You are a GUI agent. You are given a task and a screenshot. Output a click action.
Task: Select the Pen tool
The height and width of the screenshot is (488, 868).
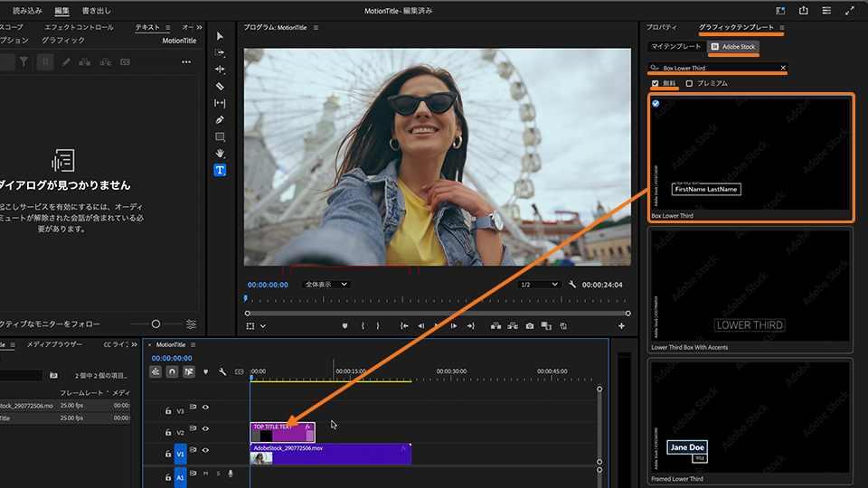tap(220, 120)
